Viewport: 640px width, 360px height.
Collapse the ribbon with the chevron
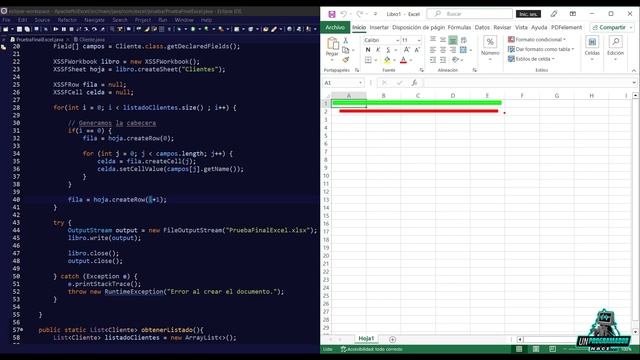(634, 71)
